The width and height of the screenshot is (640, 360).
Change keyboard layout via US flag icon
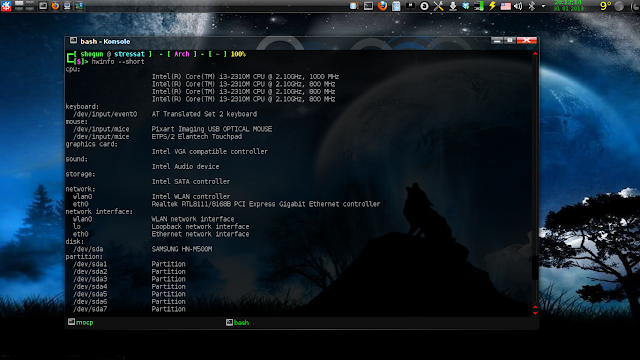tap(505, 6)
